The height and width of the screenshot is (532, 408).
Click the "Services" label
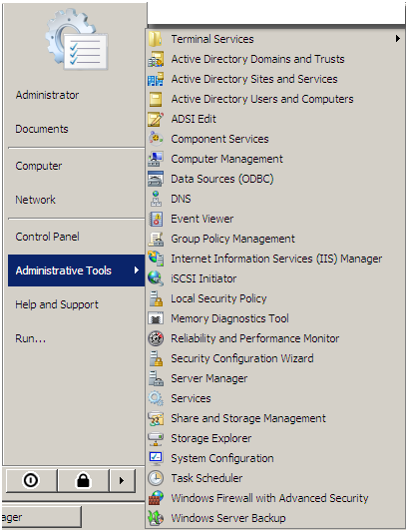coord(191,398)
